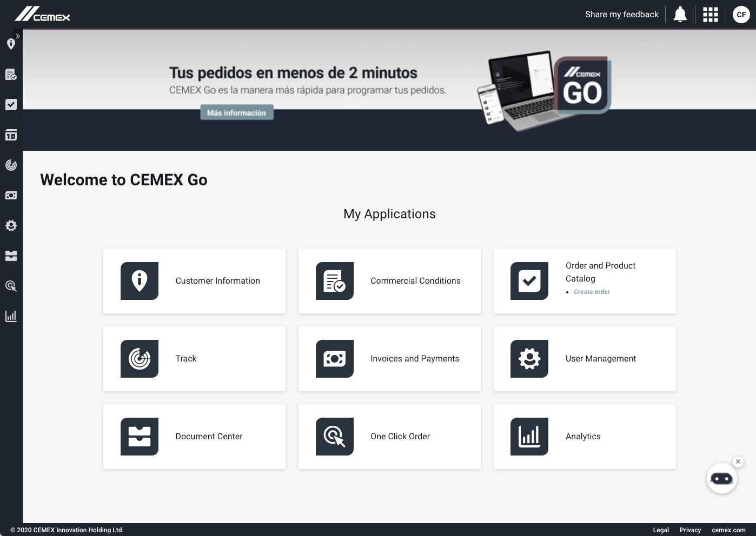Screen dimensions: 756x536
Task: Click Order and Product Catalog checkmark icon
Action: tap(529, 281)
